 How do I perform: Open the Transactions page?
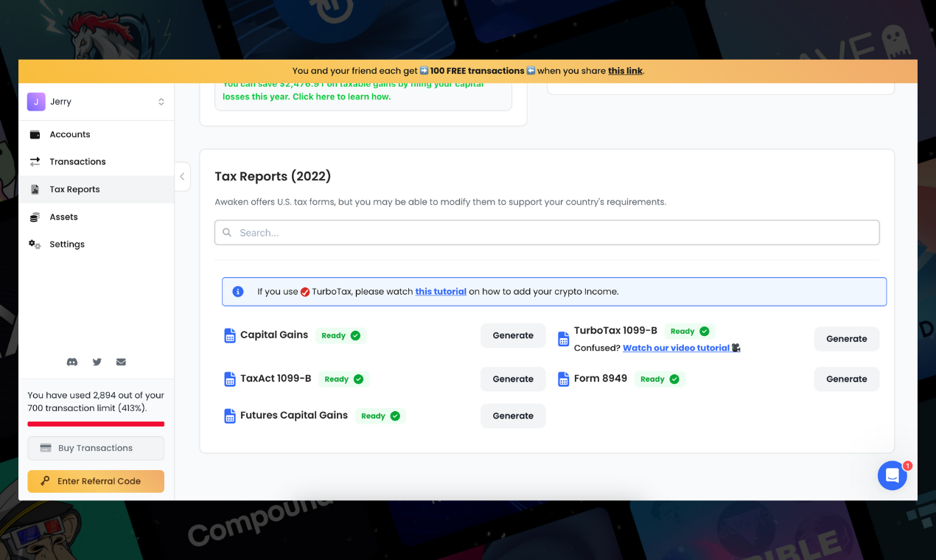(96, 161)
